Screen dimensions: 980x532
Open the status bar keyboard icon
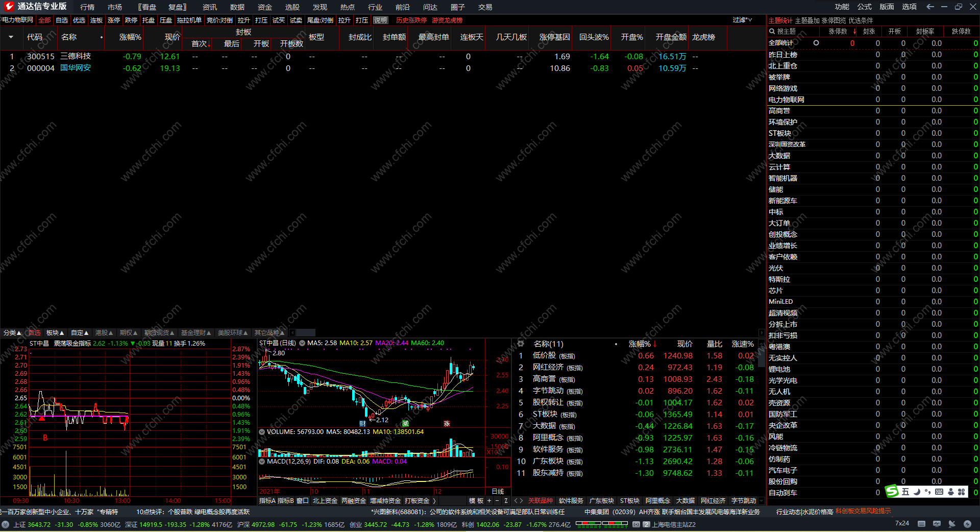tap(921, 524)
